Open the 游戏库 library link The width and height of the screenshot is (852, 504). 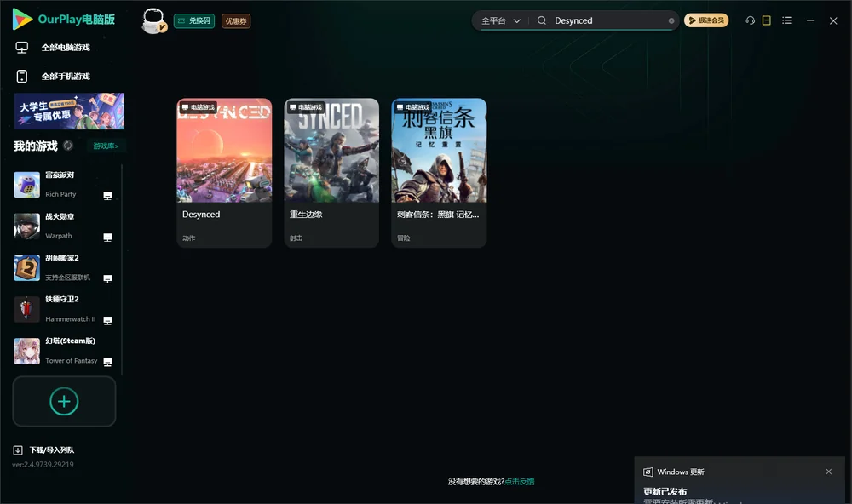(106, 146)
